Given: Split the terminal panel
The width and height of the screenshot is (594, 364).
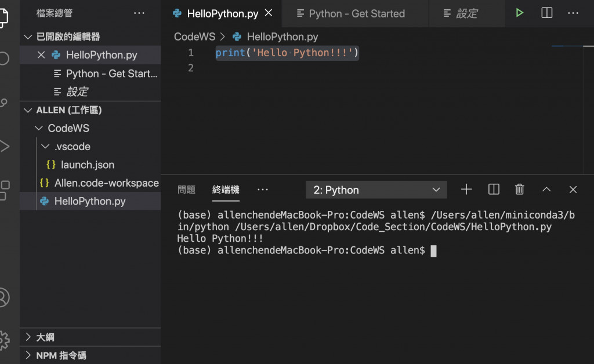Looking at the screenshot, I should pos(494,190).
